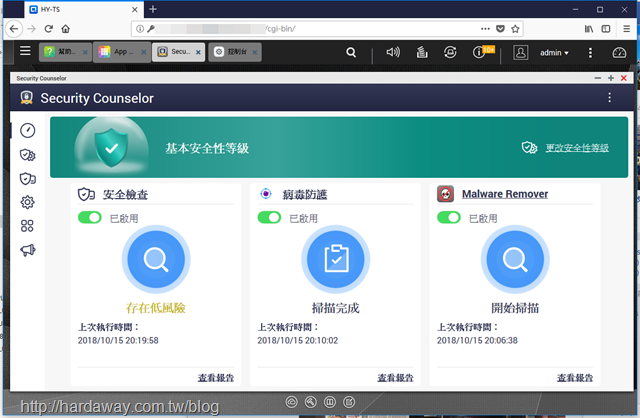The height and width of the screenshot is (418, 640).
Task: Disable the Malware Remover toggle switch
Action: point(449,217)
